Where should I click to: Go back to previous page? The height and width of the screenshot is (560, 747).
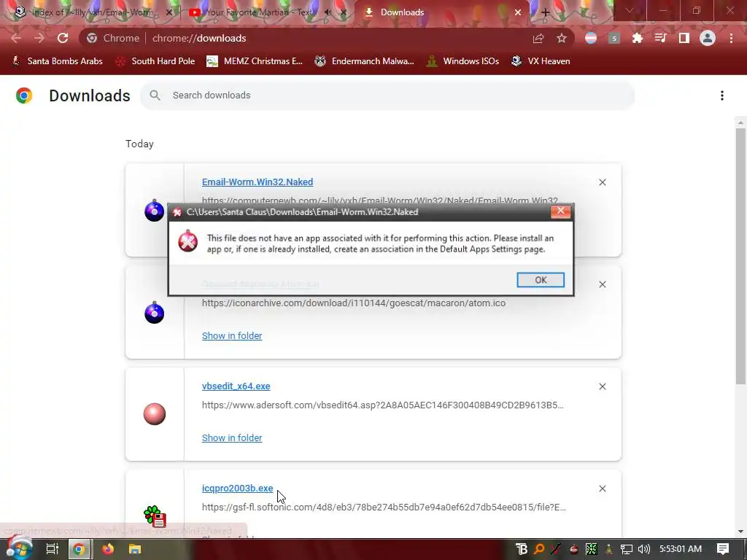pos(16,38)
